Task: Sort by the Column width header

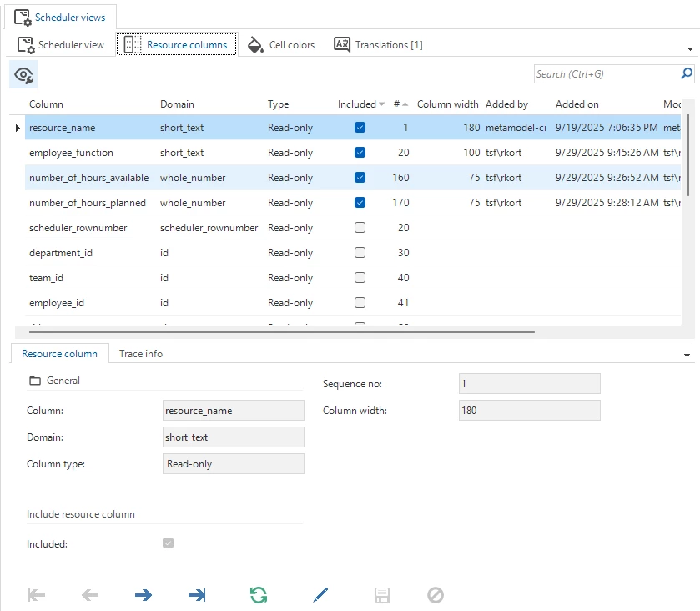Action: tap(447, 104)
